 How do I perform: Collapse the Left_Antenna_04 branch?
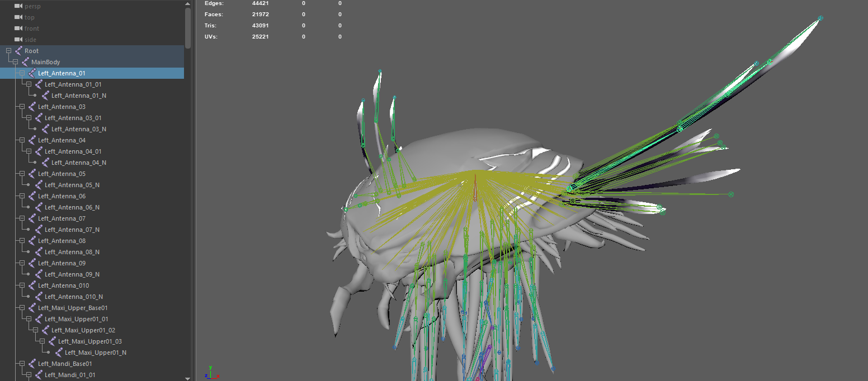pyautogui.click(x=22, y=140)
